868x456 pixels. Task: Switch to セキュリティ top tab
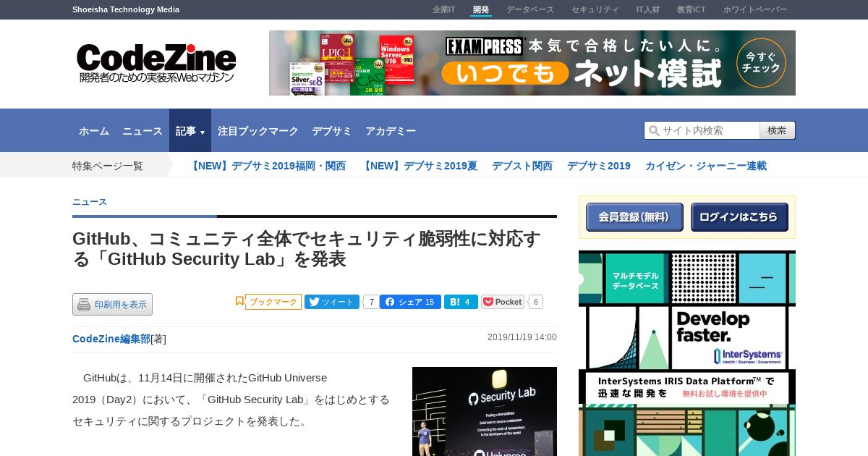tap(595, 9)
